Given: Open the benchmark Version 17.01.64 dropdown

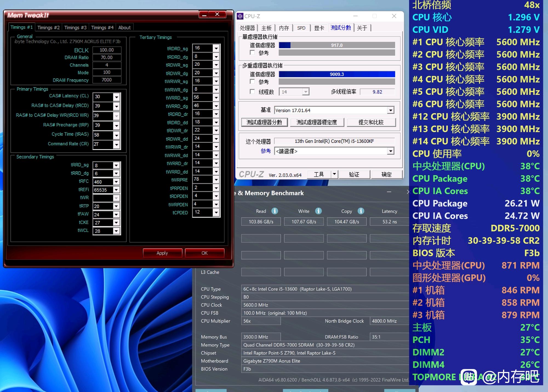Looking at the screenshot, I should [391, 110].
